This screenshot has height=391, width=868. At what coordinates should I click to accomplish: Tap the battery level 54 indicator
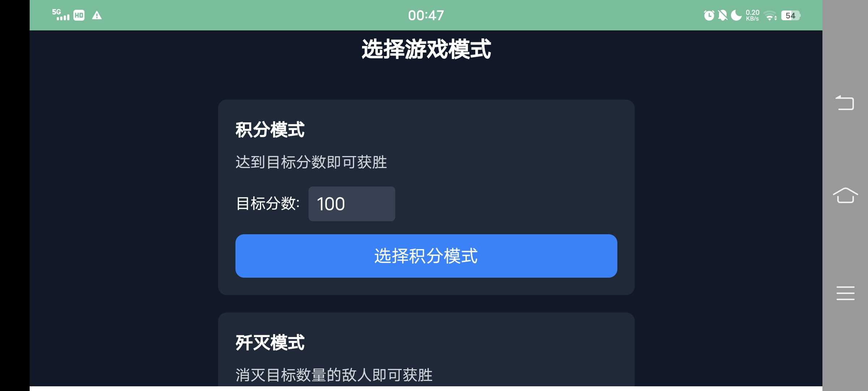[x=790, y=15]
